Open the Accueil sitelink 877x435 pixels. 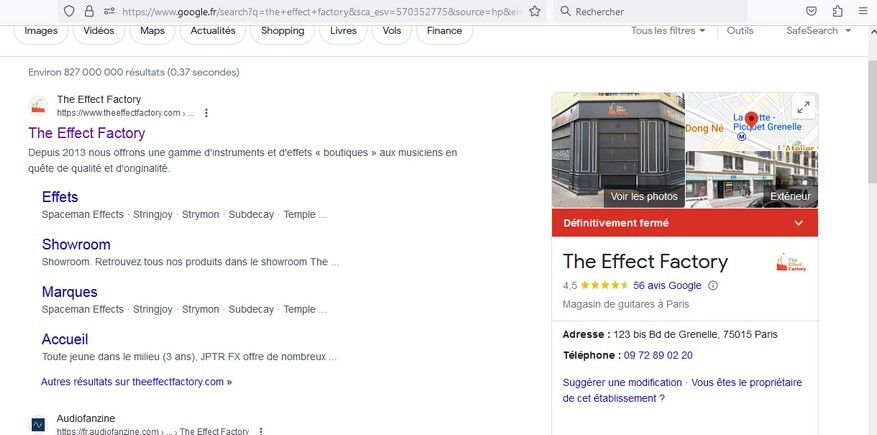[65, 339]
